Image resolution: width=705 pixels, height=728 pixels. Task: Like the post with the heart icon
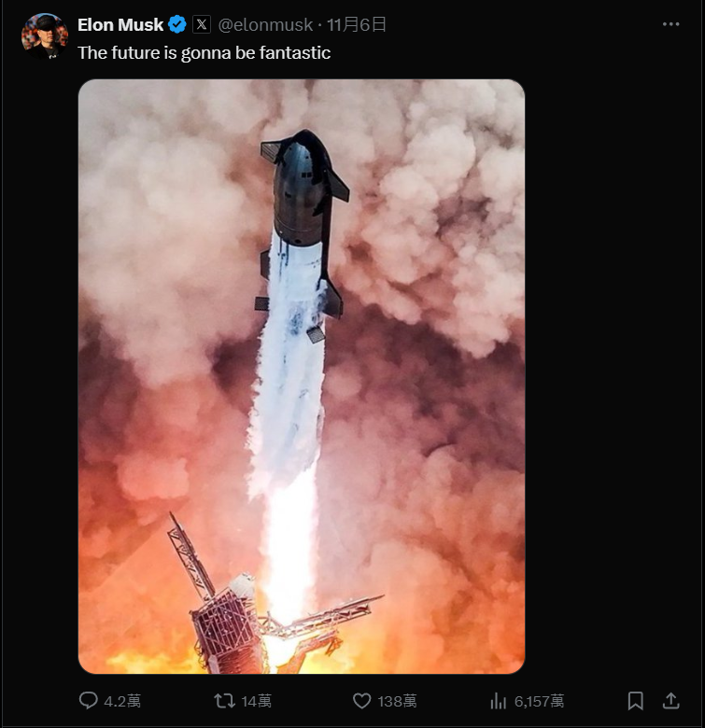tap(361, 701)
